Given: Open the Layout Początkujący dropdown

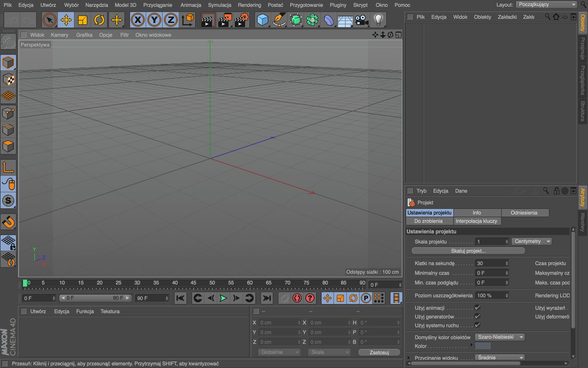Looking at the screenshot, I should [546, 4].
